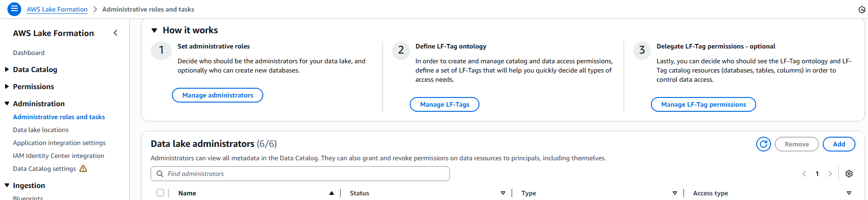Open table preferences gear icon
The width and height of the screenshot is (868, 200).
pos(849,174)
